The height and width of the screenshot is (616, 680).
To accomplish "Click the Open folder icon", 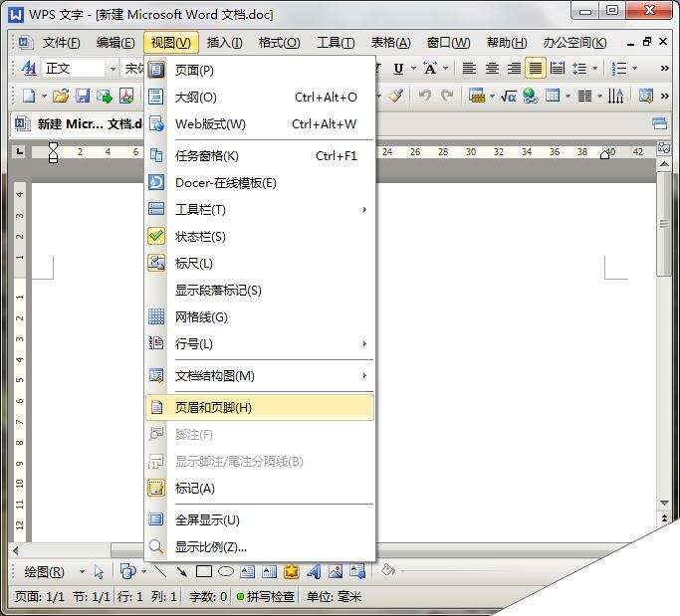I will [x=61, y=96].
